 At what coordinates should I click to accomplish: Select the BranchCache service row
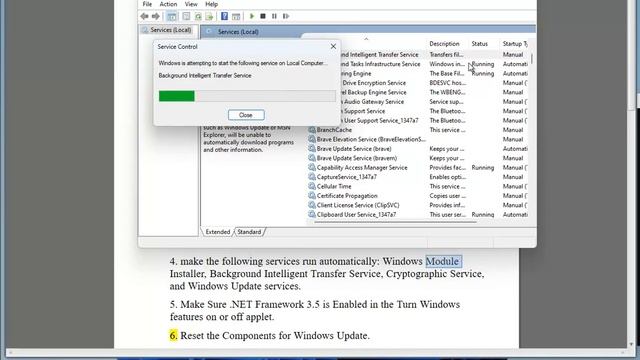417,130
